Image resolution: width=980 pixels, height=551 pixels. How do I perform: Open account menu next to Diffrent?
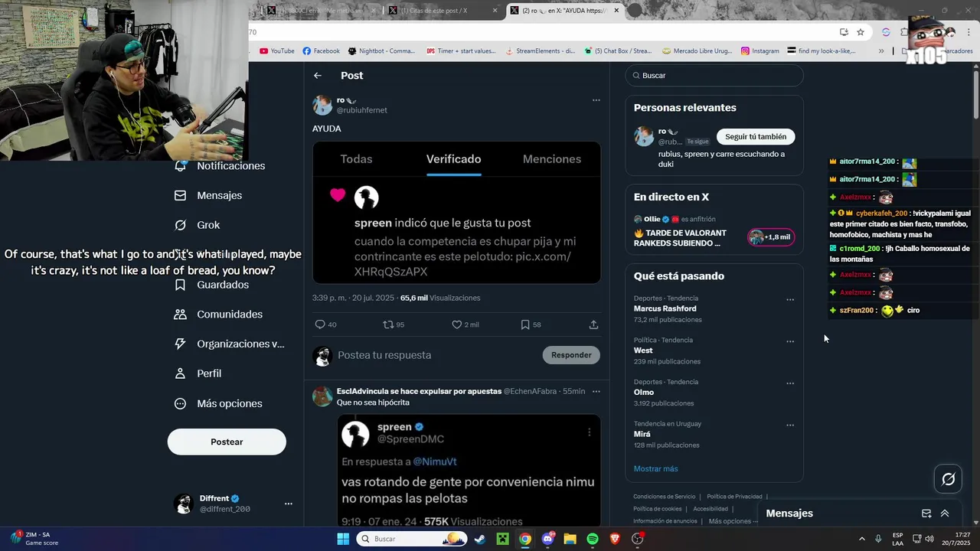(x=289, y=504)
